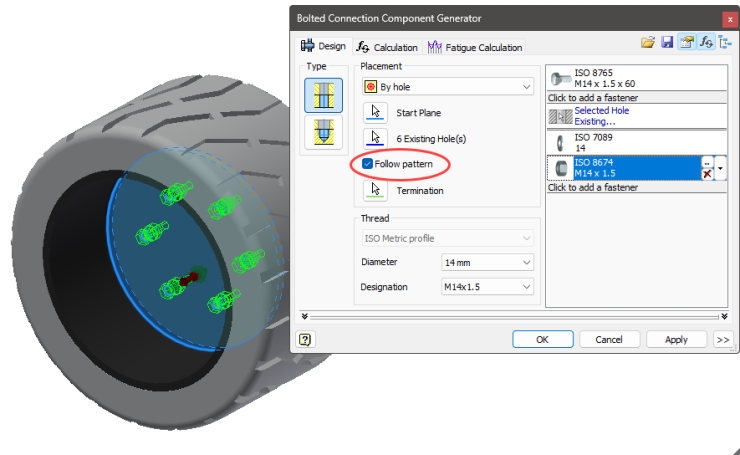The image size is (740, 455).
Task: Delete the ISO 8674 nut with red X
Action: pyautogui.click(x=707, y=175)
